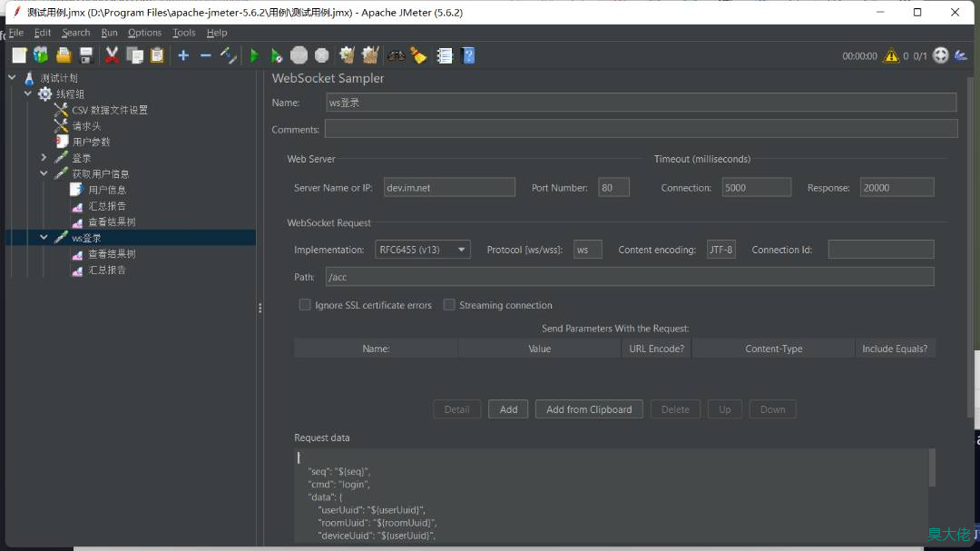Screen dimensions: 980x551
Task: Click the Stop test icon
Action: click(299, 55)
